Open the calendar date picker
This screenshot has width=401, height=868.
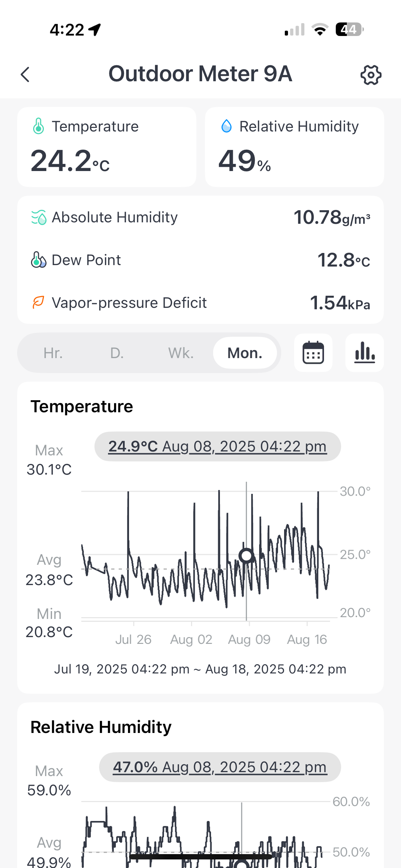pyautogui.click(x=313, y=353)
